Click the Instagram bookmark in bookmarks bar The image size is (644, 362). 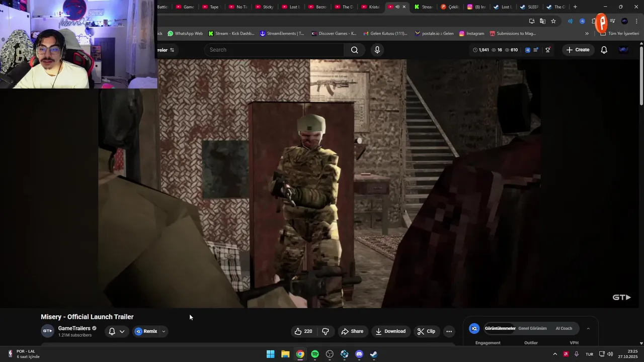[x=471, y=34]
